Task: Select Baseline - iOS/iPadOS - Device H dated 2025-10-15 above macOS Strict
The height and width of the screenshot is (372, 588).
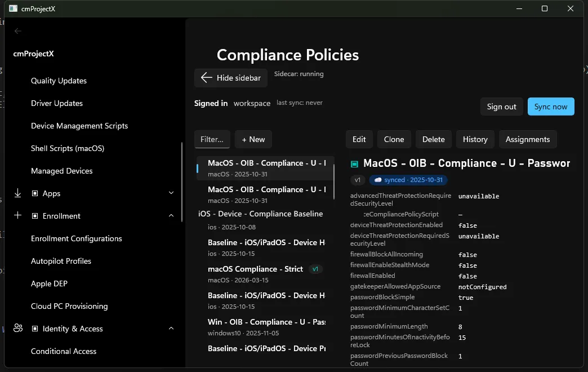Action: point(265,247)
